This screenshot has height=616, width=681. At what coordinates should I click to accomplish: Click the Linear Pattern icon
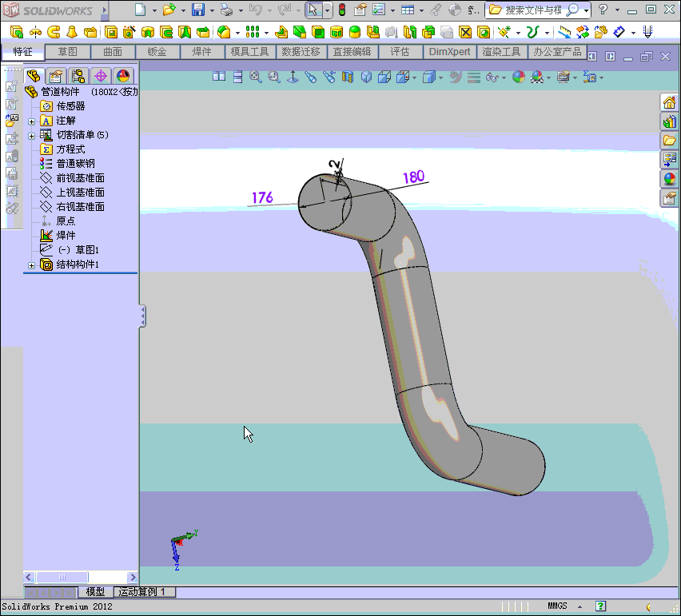(x=253, y=32)
